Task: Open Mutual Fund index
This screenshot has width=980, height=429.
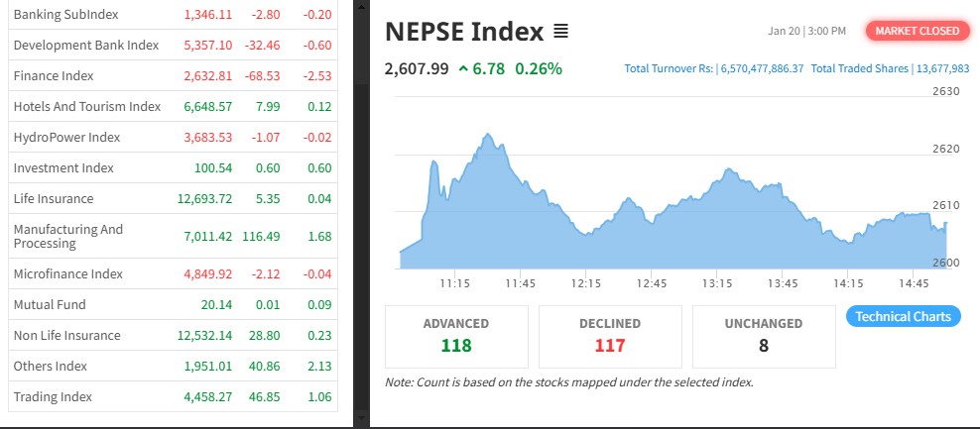Action: point(50,304)
